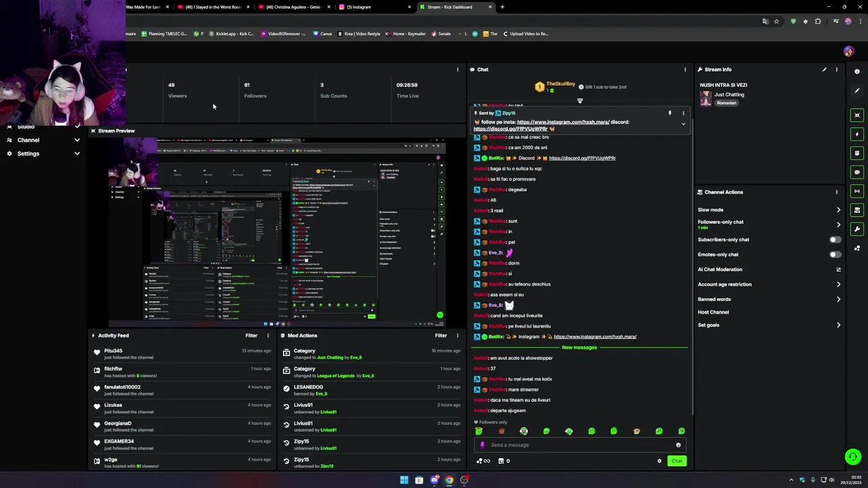
Task: Toggle Emotes-only chat switch
Action: pos(835,254)
